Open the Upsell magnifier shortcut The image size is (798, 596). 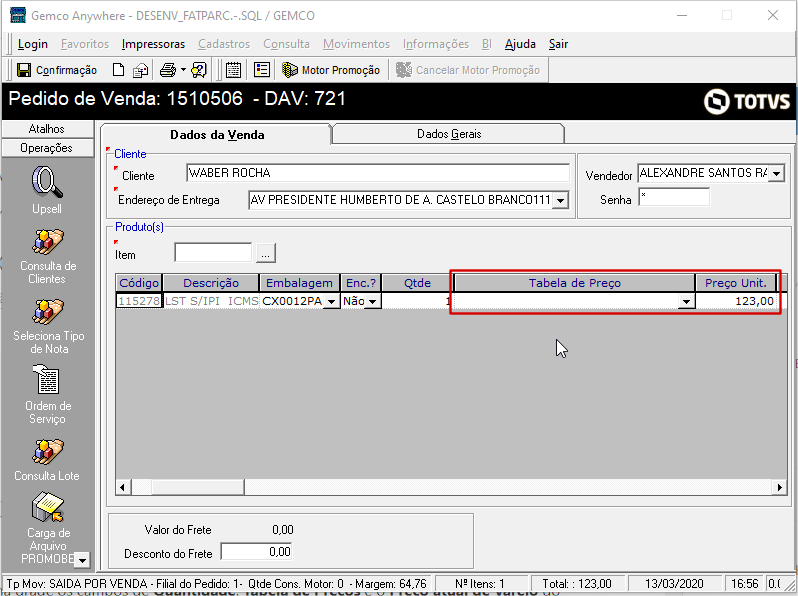coord(47,190)
